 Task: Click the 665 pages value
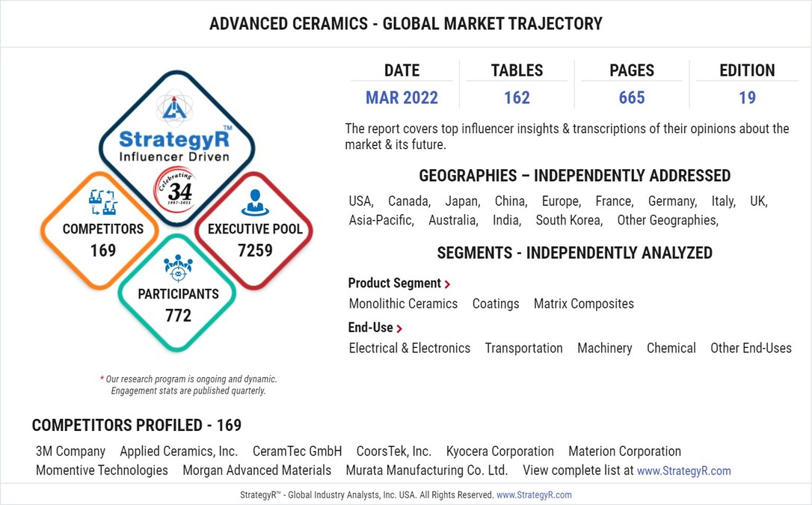point(632,97)
